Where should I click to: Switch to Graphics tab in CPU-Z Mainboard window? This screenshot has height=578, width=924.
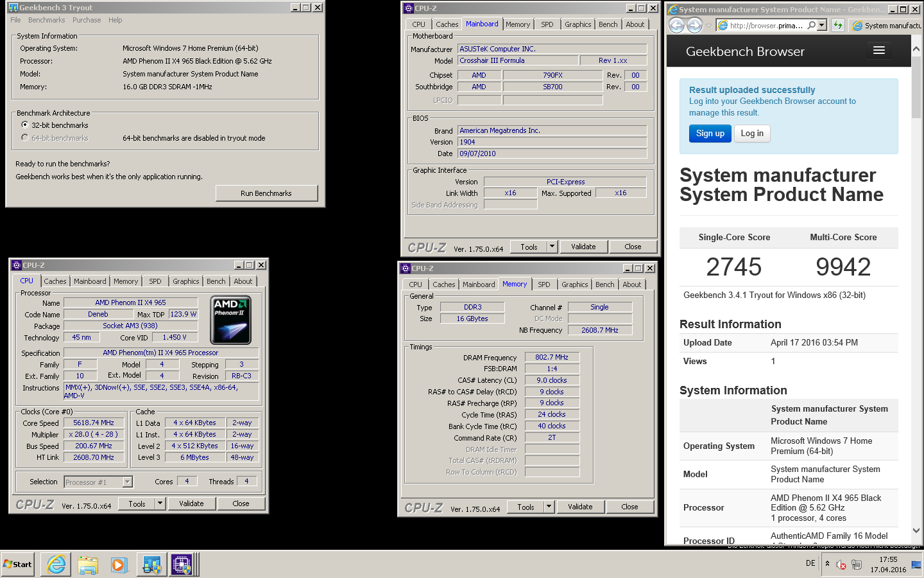click(577, 24)
